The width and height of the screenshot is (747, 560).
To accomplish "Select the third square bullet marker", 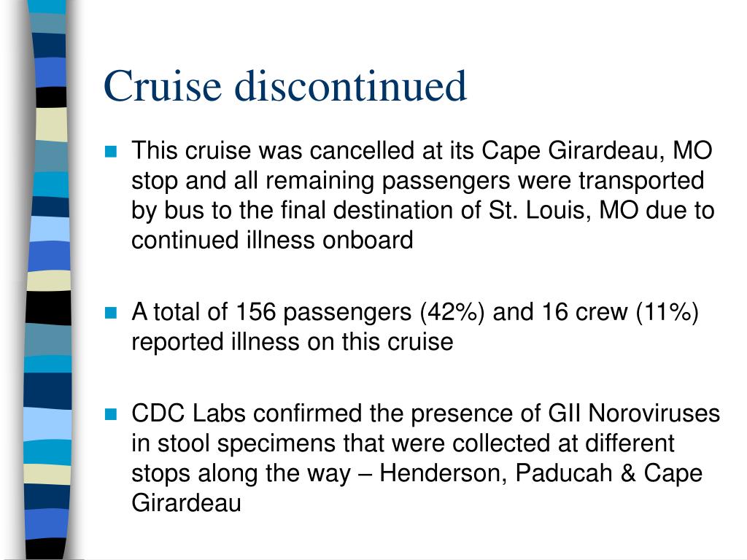I will (111, 414).
